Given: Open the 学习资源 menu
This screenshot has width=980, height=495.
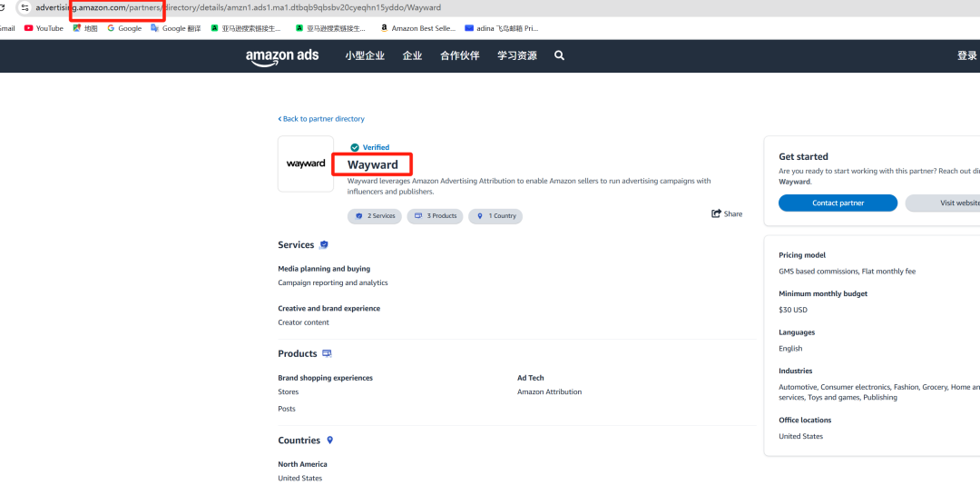Looking at the screenshot, I should click(x=517, y=55).
